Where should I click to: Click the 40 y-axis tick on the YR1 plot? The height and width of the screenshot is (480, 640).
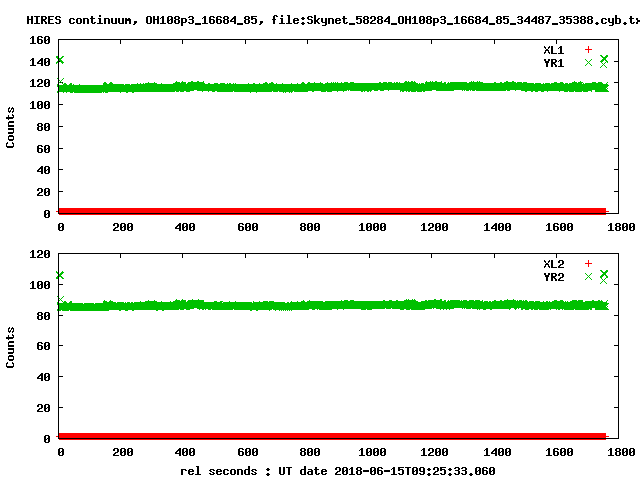43,170
